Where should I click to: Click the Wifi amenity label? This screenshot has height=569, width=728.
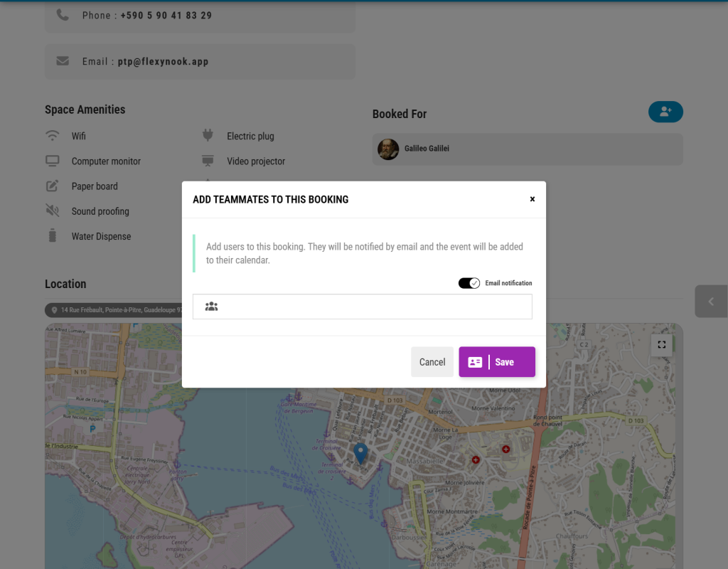78,136
